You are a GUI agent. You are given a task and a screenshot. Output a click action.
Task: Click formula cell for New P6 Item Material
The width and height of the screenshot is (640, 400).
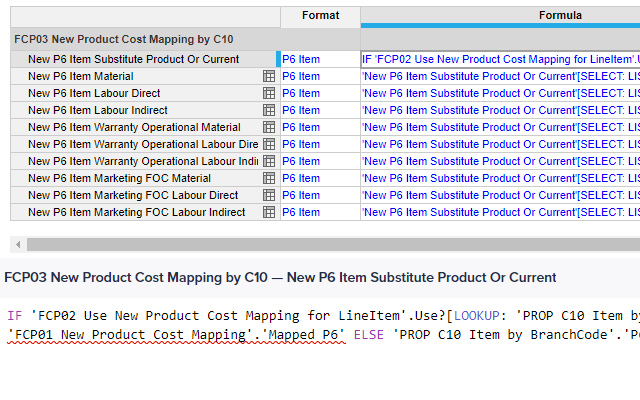[500, 76]
